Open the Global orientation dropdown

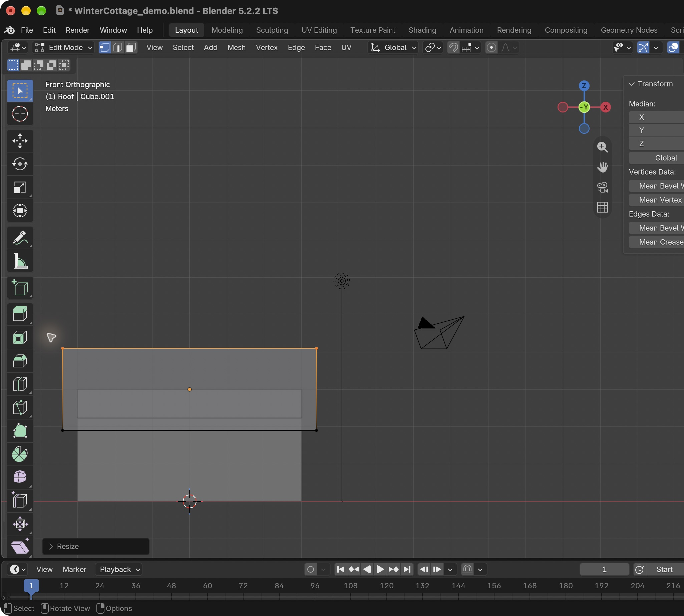coord(393,47)
